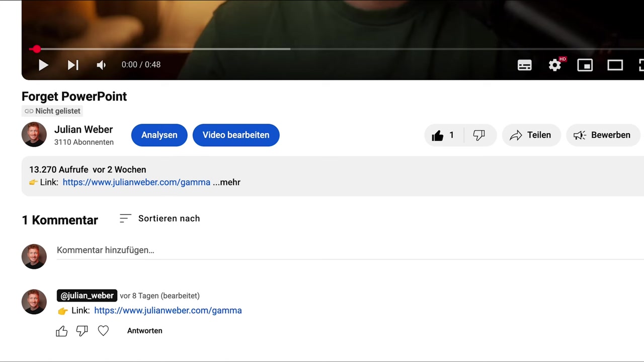
Task: Mute the video volume
Action: [x=101, y=65]
